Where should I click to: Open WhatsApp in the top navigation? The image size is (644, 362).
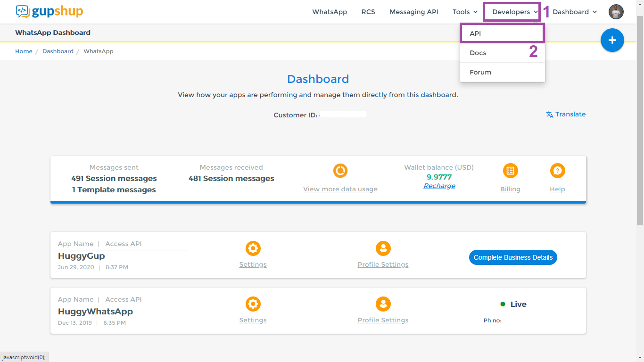click(330, 12)
